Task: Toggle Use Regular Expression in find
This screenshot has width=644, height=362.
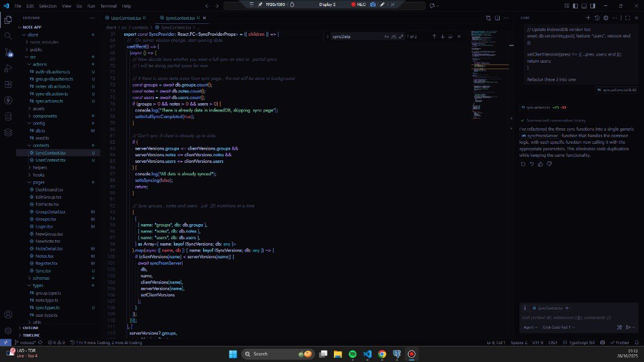Action: tap(401, 36)
